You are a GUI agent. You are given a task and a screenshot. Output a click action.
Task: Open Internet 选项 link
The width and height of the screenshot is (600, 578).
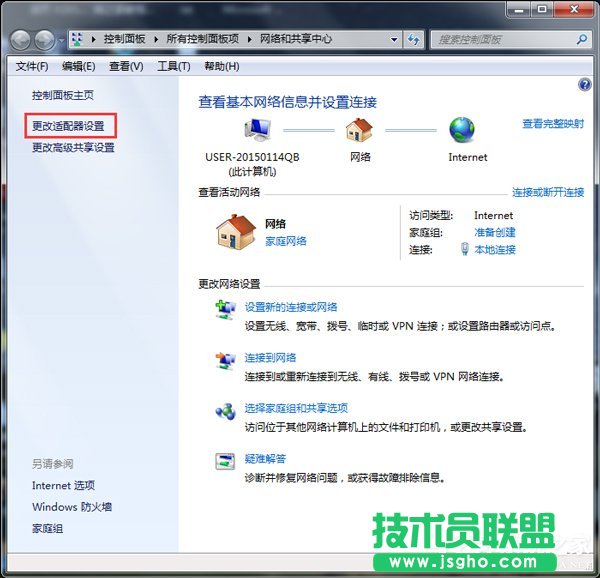click(x=64, y=485)
